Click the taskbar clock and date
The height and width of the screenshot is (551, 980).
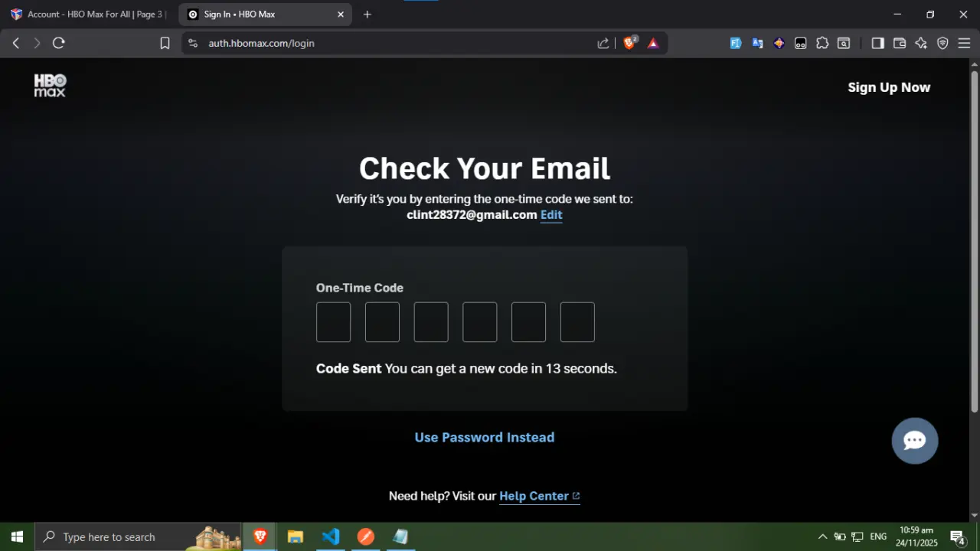pos(916,536)
